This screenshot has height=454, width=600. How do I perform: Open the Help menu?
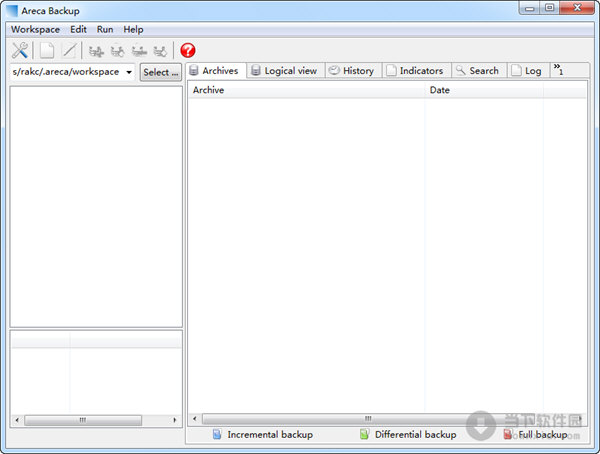pos(133,29)
